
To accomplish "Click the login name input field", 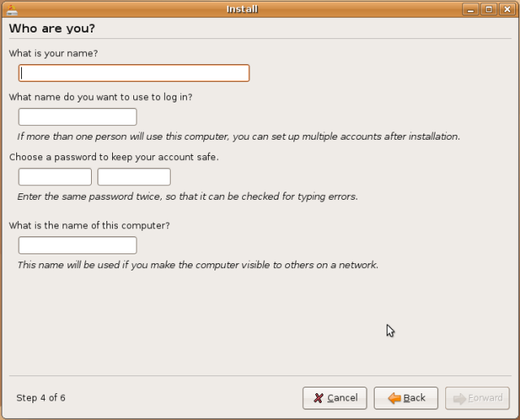I will (x=77, y=117).
